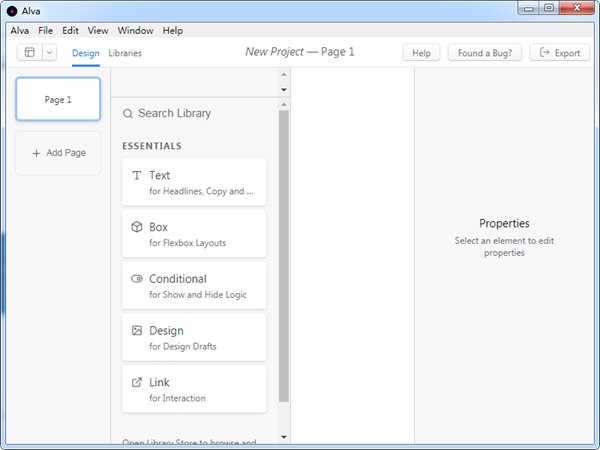
Task: Click the Found a Bug? button
Action: pyautogui.click(x=485, y=53)
